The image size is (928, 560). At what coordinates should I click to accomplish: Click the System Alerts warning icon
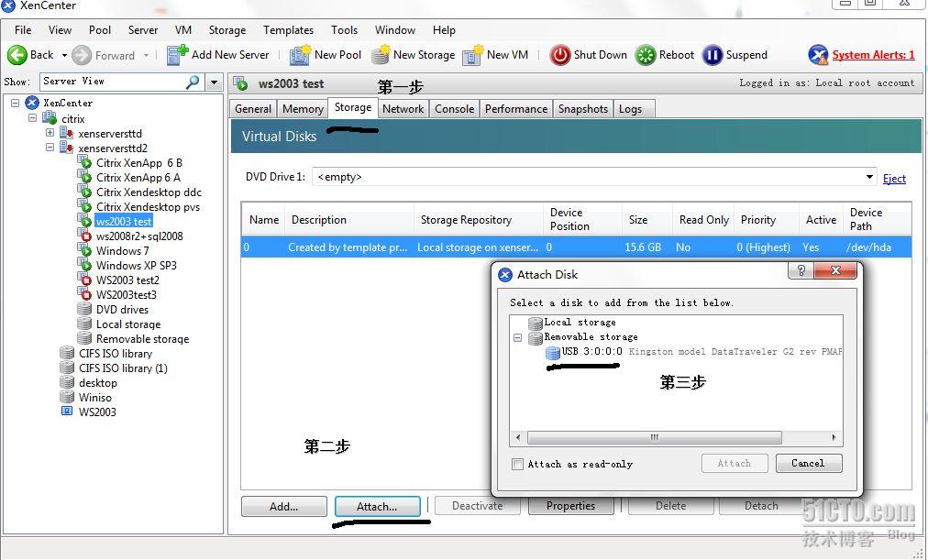pyautogui.click(x=818, y=55)
